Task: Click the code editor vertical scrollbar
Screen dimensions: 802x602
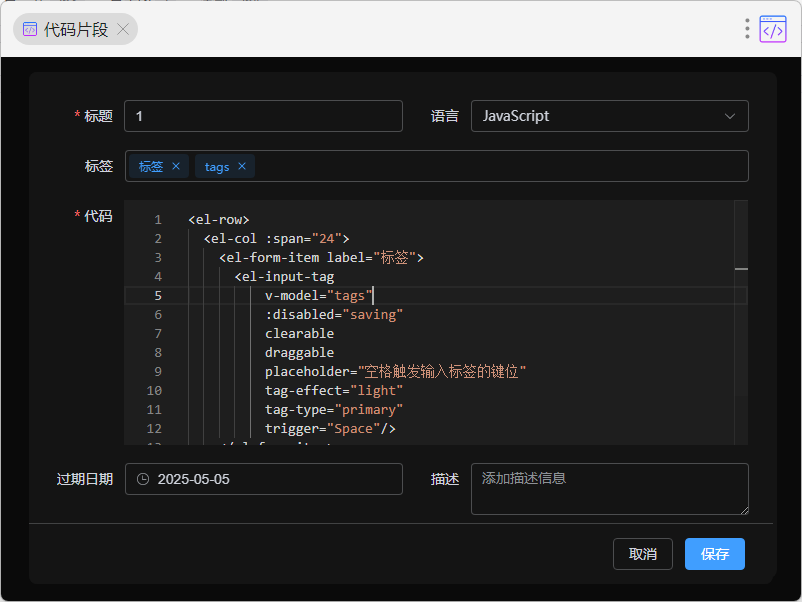Action: pyautogui.click(x=741, y=322)
